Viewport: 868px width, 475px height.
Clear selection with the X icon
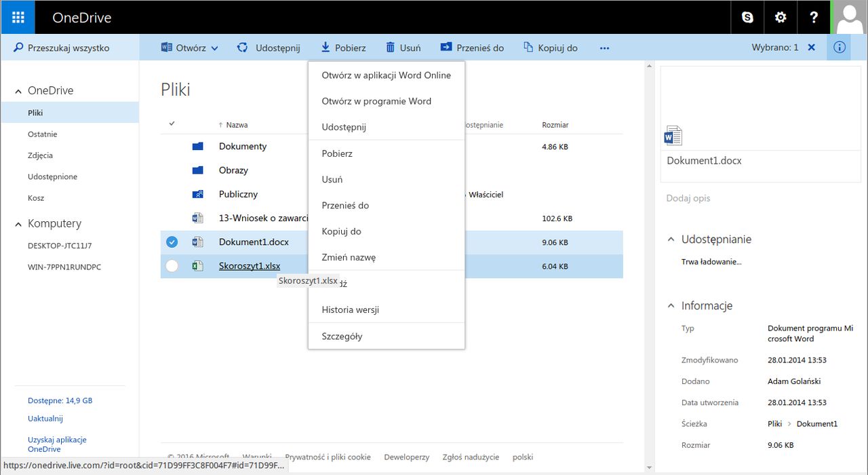[x=812, y=47]
